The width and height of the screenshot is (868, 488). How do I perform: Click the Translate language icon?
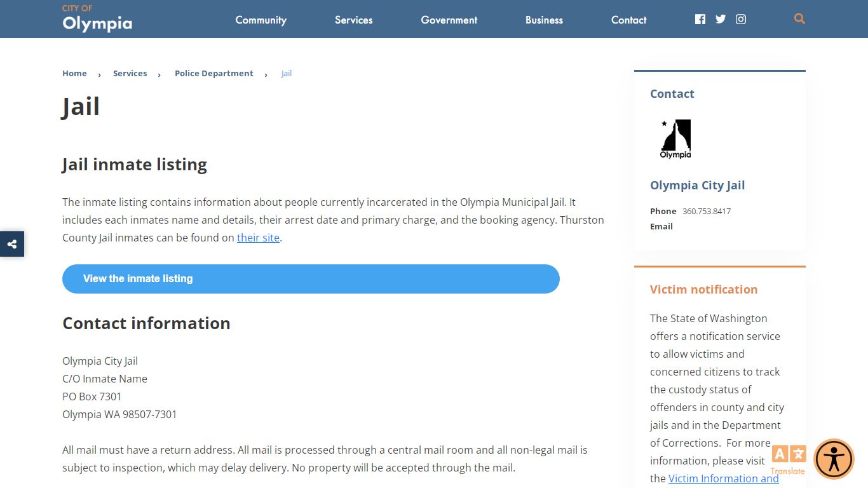point(789,460)
